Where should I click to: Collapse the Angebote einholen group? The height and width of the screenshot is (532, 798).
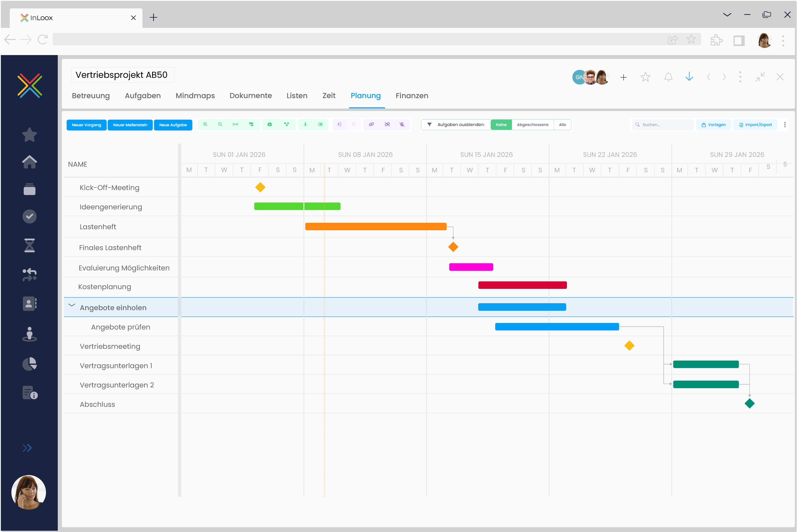click(x=71, y=305)
